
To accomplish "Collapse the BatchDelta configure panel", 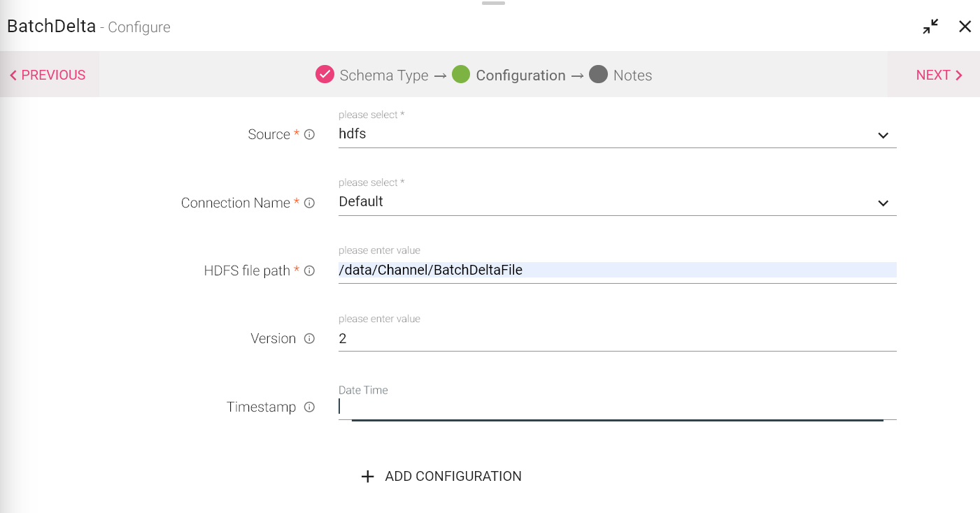I will pyautogui.click(x=930, y=27).
